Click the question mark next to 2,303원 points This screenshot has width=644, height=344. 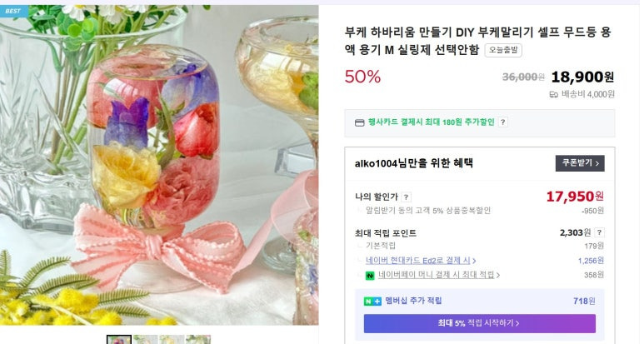point(599,232)
